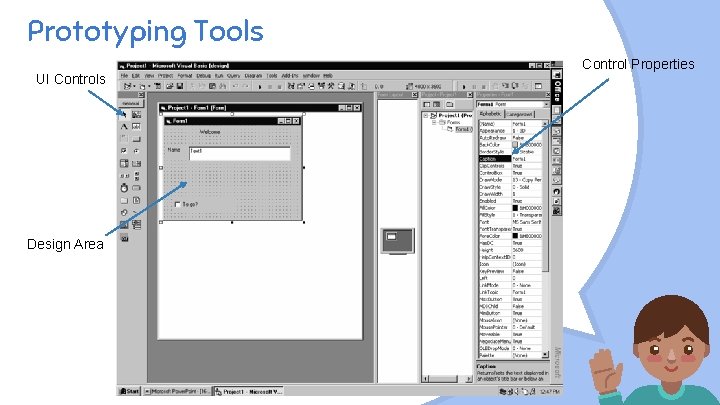Viewport: 720px width, 405px height.
Task: Open the Add Project dropdown arrow
Action: tap(134, 86)
